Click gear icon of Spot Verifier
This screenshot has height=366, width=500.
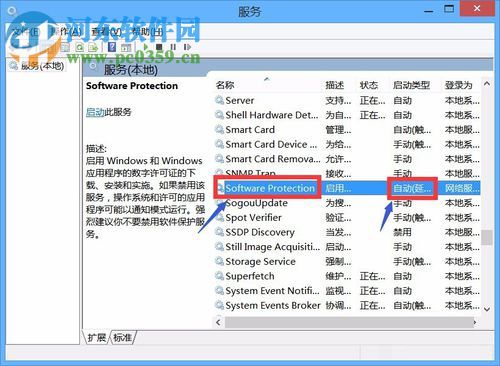click(x=219, y=217)
